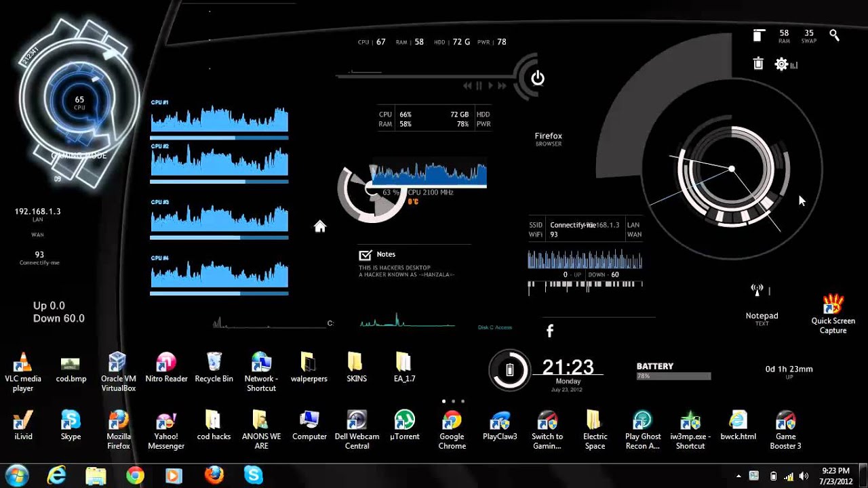Open Yahoo! Messenger desktop icon
Image resolution: width=868 pixels, height=488 pixels.
tap(166, 430)
